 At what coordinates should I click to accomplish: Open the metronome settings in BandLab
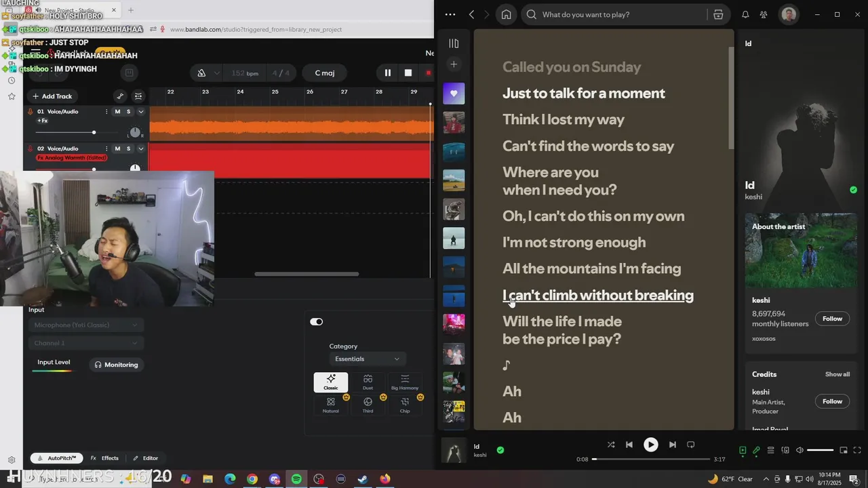(201, 73)
